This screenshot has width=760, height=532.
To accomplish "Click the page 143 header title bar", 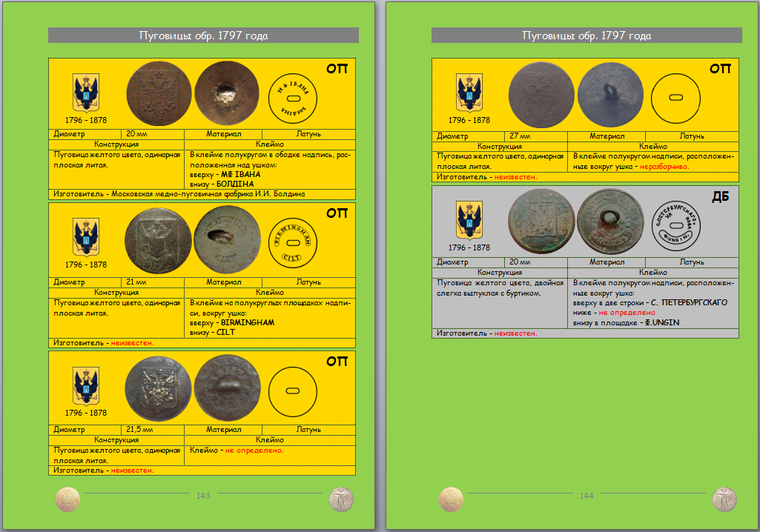I will tap(203, 36).
